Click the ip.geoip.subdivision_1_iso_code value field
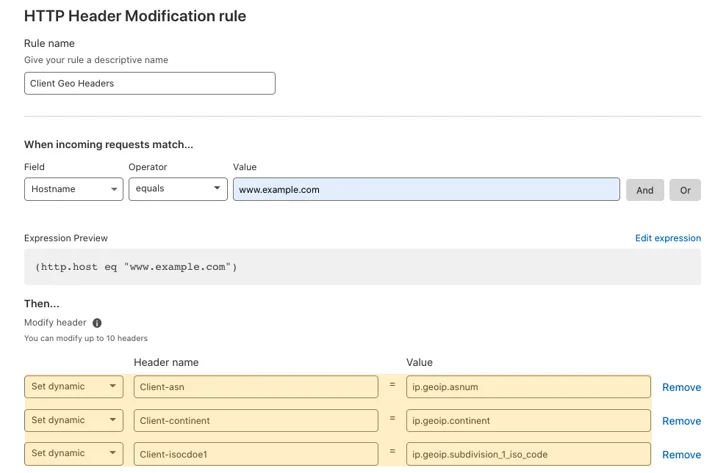 tap(528, 454)
